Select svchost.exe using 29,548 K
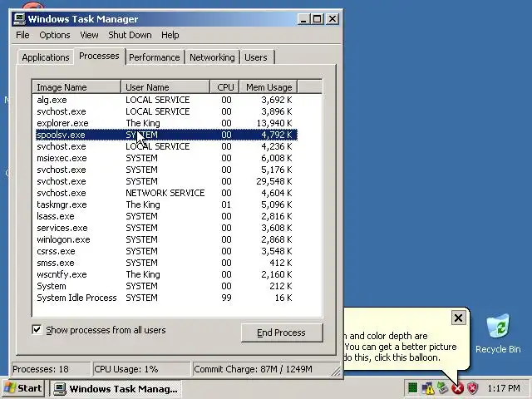This screenshot has width=532, height=399. tap(166, 181)
